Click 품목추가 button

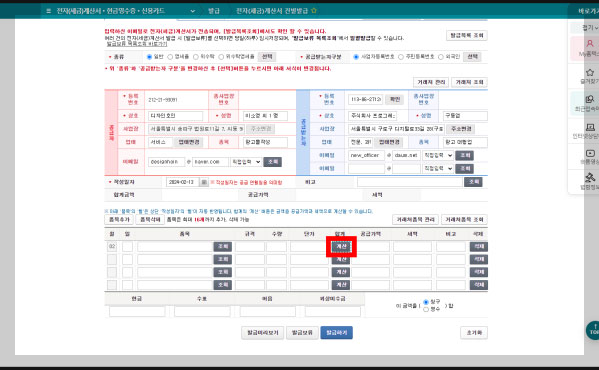(119, 220)
